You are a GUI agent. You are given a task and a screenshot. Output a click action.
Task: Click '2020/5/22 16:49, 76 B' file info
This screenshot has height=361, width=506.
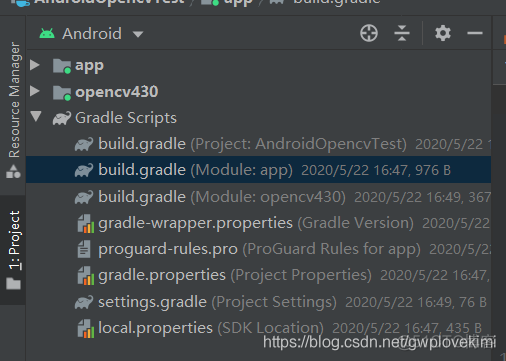pos(416,302)
